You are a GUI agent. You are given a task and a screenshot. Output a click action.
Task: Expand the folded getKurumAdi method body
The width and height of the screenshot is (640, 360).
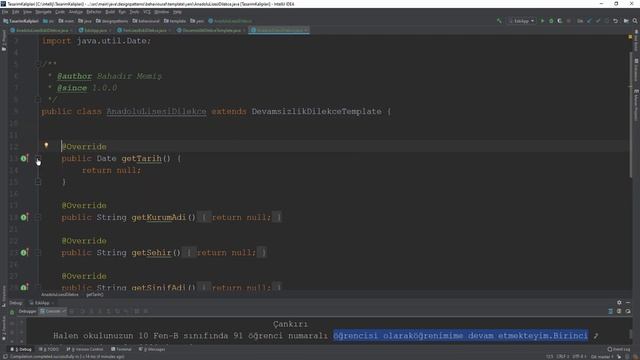pos(38,217)
